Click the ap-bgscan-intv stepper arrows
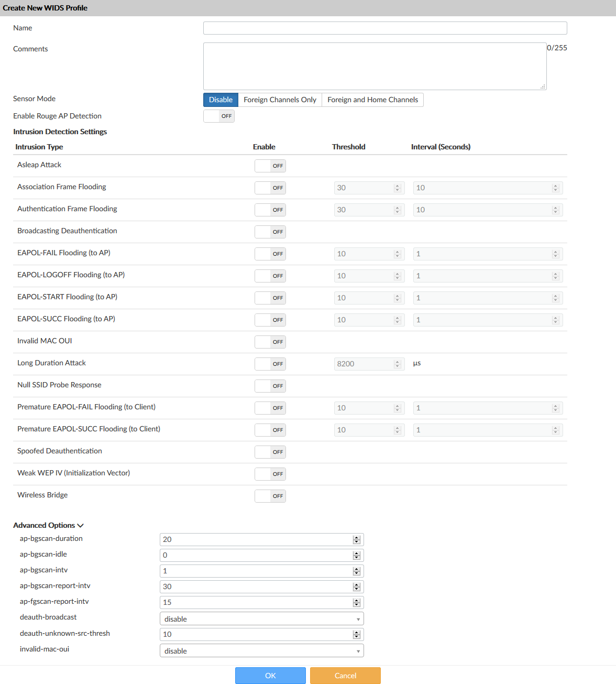The image size is (616, 684). (x=357, y=571)
